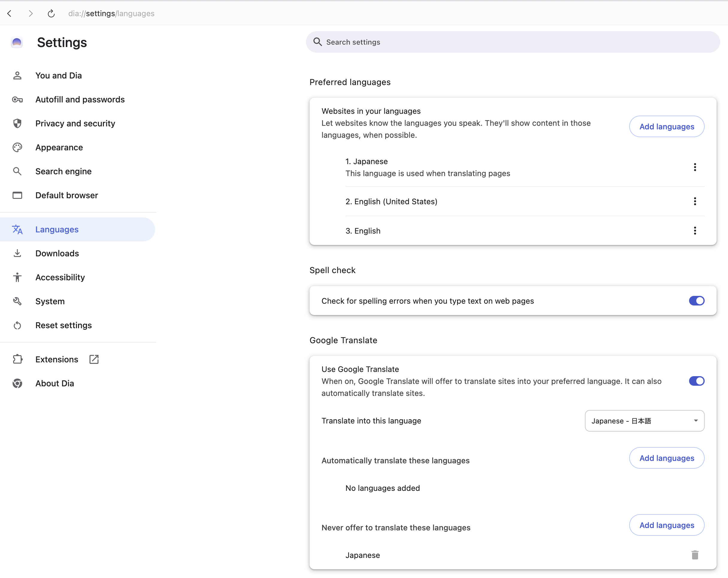Go back using the browser back arrow
This screenshot has height=578, width=728.
pyautogui.click(x=10, y=13)
